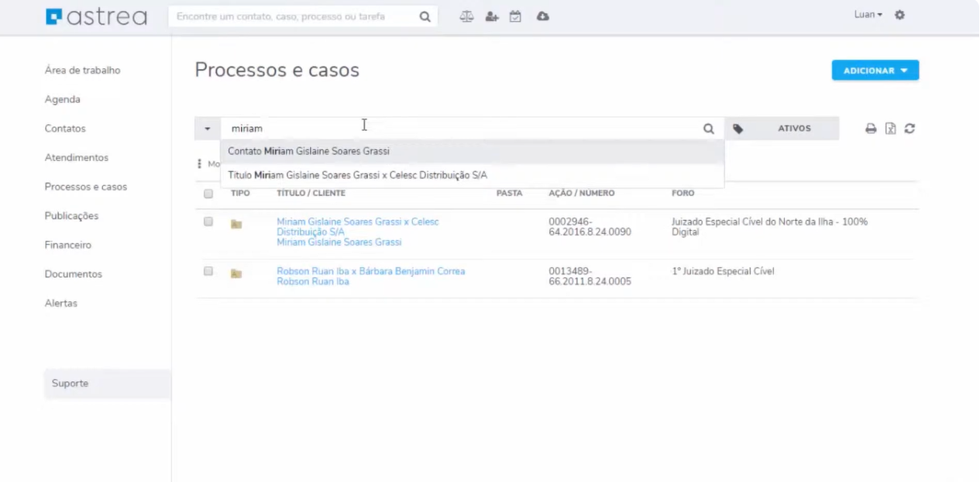
Task: Click 1º Juizado Especial Cível text
Action: pyautogui.click(x=723, y=271)
